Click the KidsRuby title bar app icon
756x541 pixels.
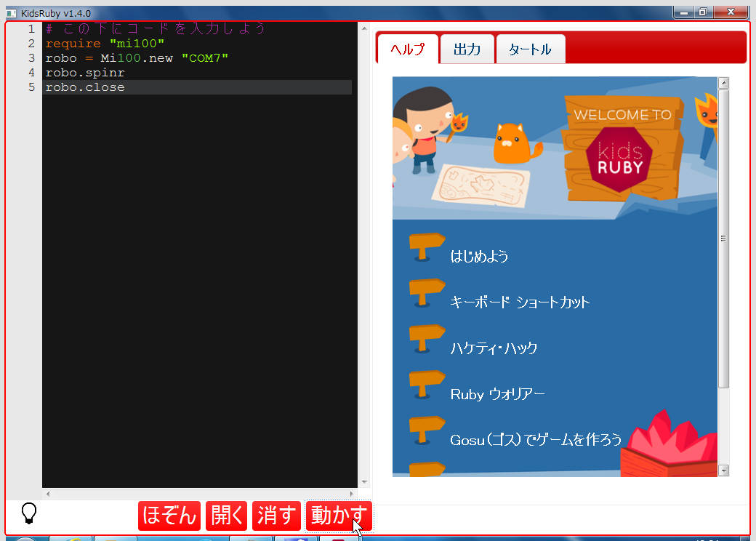pos(11,13)
